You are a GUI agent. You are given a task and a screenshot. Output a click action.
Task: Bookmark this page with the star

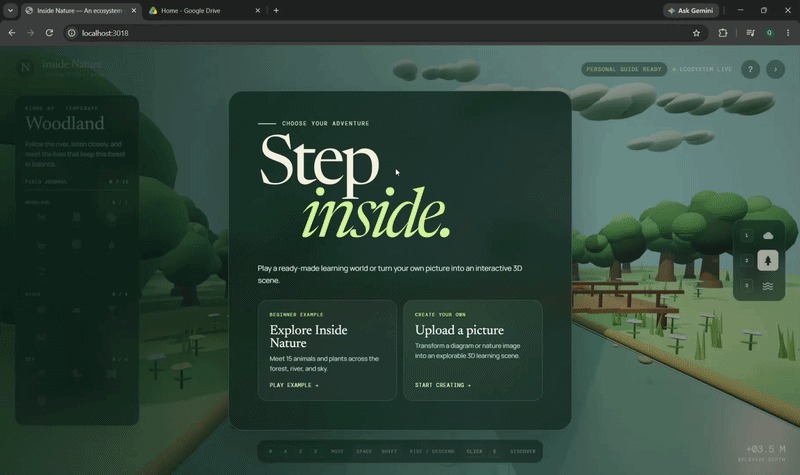[696, 33]
